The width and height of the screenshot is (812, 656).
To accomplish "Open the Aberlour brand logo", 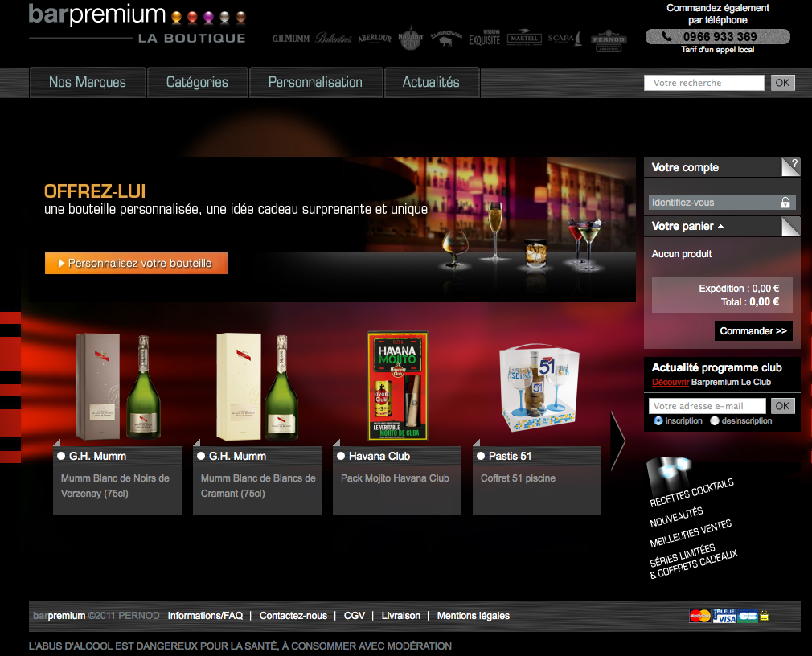I will point(375,39).
